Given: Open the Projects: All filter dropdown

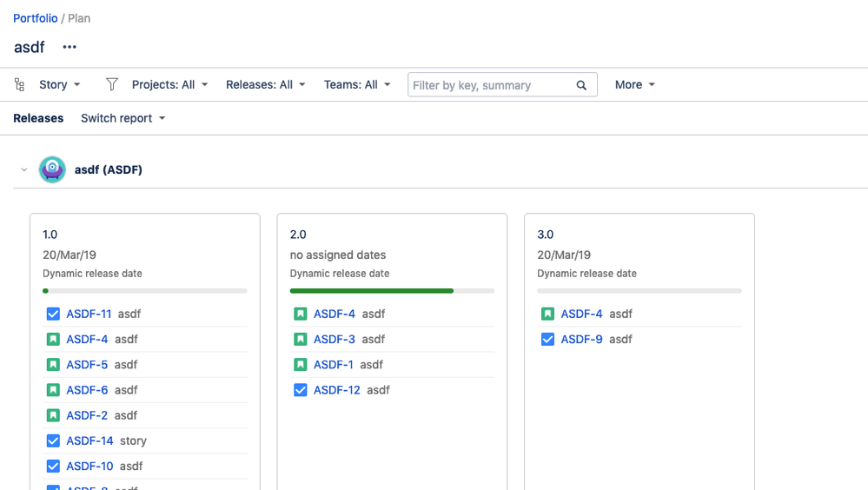Looking at the screenshot, I should pos(170,85).
